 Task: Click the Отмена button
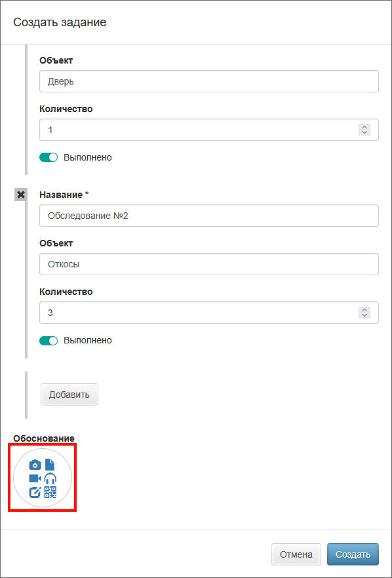[296, 554]
